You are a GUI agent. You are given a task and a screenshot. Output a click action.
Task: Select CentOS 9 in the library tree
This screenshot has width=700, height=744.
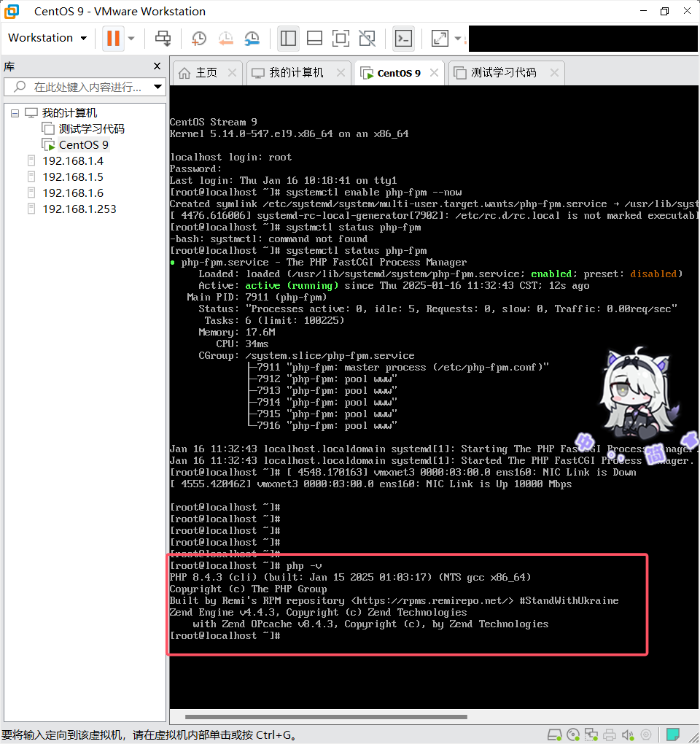(83, 144)
